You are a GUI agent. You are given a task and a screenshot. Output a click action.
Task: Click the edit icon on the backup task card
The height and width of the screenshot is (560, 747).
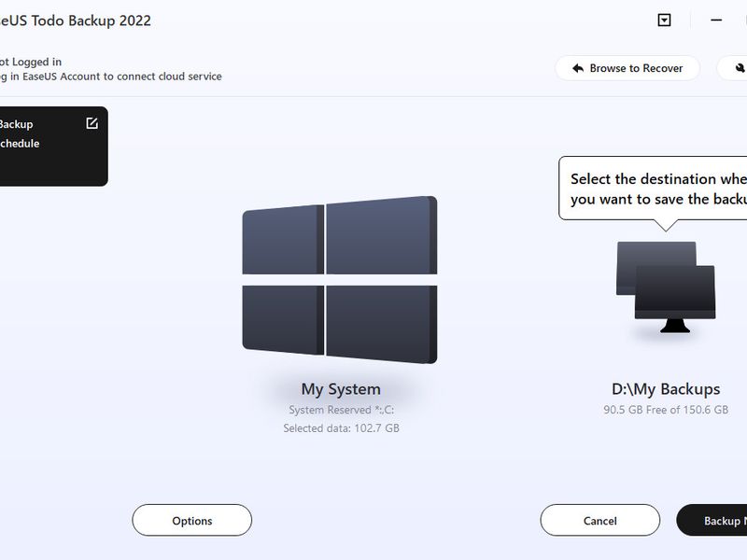pyautogui.click(x=92, y=123)
